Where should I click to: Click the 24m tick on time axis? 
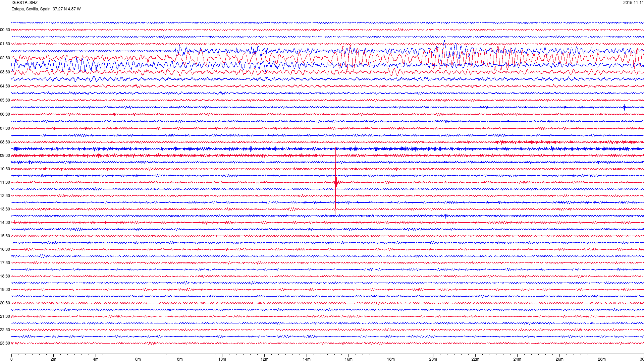517,359
